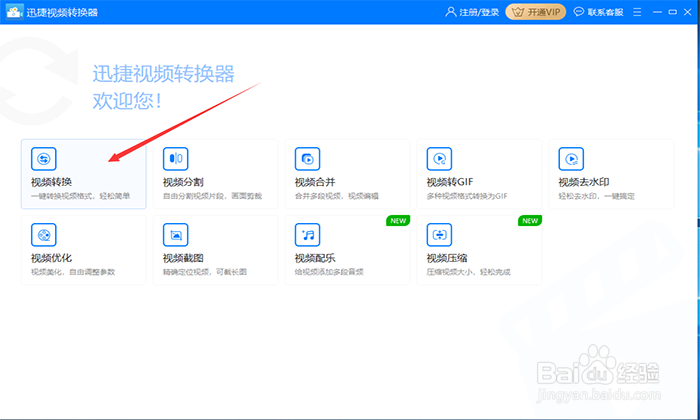The width and height of the screenshot is (700, 420).
Task: Click description 合并多段视频，视频编辑
Action: [337, 196]
